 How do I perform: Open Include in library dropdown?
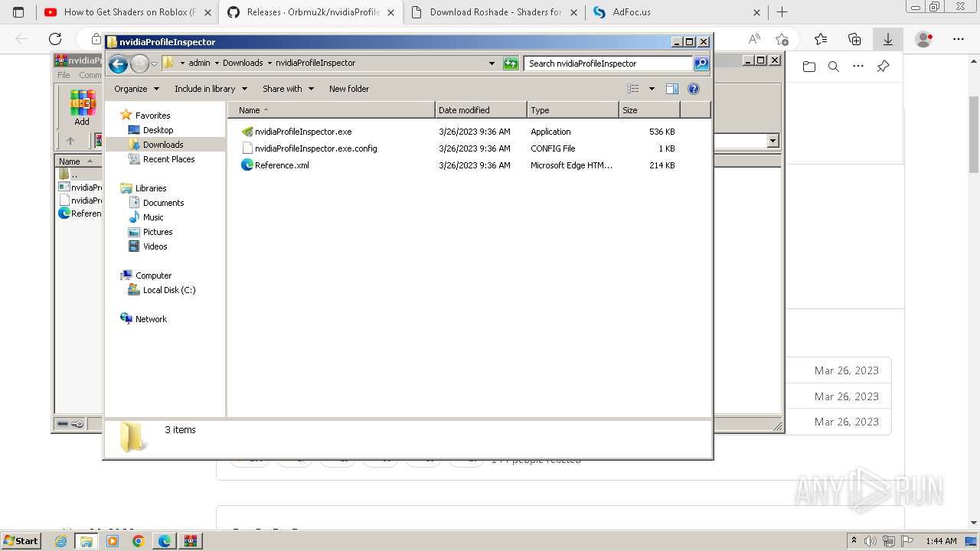tap(211, 89)
